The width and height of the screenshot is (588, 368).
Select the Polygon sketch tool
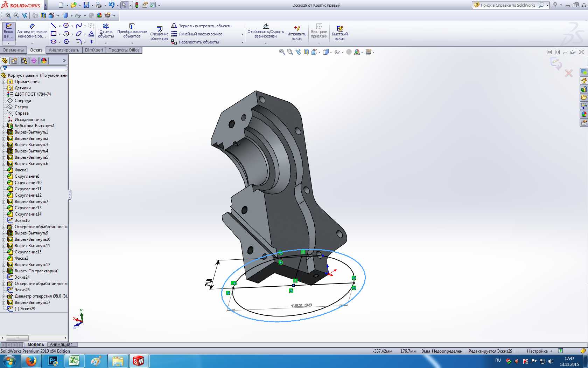66,42
